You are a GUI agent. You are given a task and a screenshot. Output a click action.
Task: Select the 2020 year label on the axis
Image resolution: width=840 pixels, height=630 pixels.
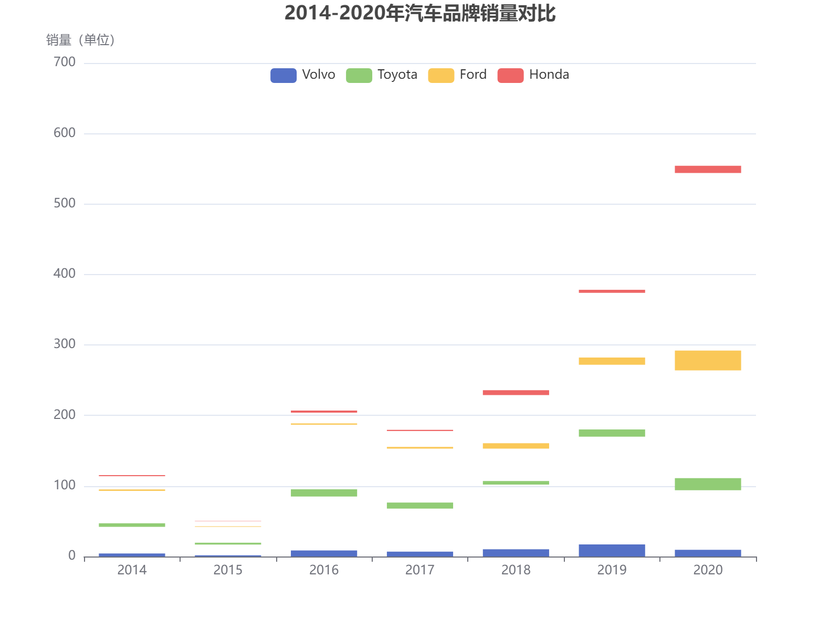click(708, 570)
